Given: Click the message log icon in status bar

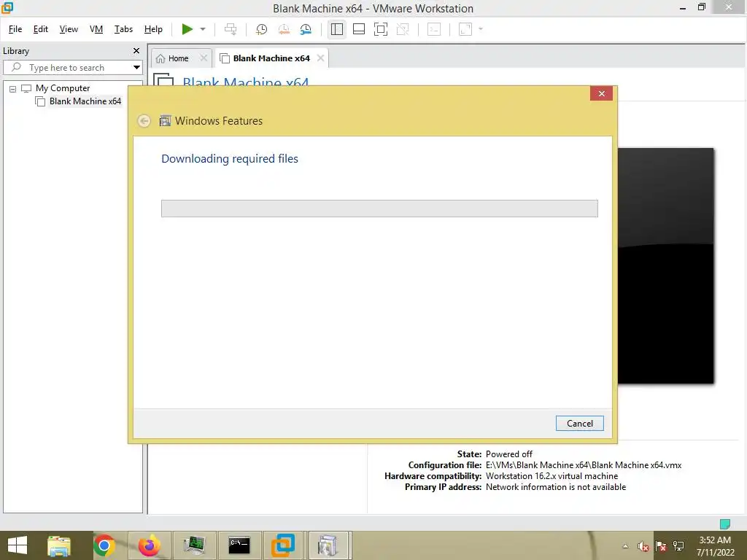Looking at the screenshot, I should coord(724,524).
